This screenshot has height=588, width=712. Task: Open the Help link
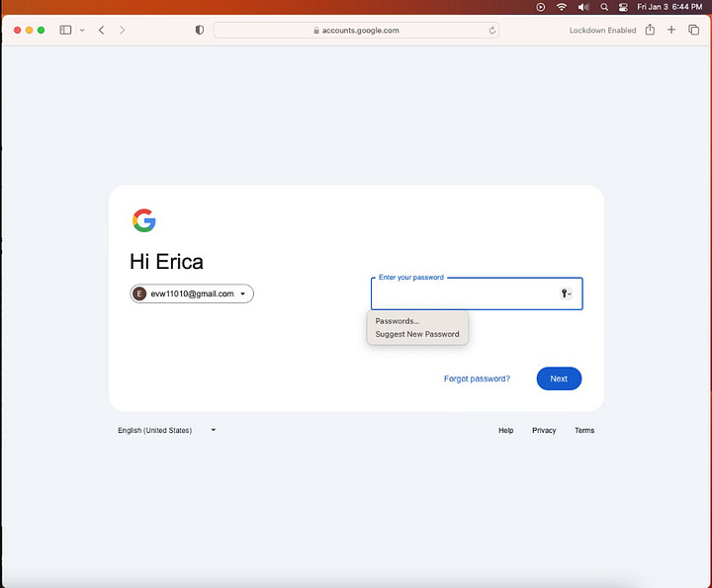pos(506,430)
